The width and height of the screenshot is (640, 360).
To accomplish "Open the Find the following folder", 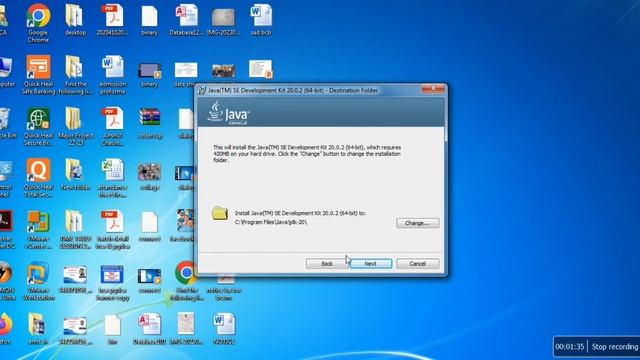I will click(x=75, y=75).
